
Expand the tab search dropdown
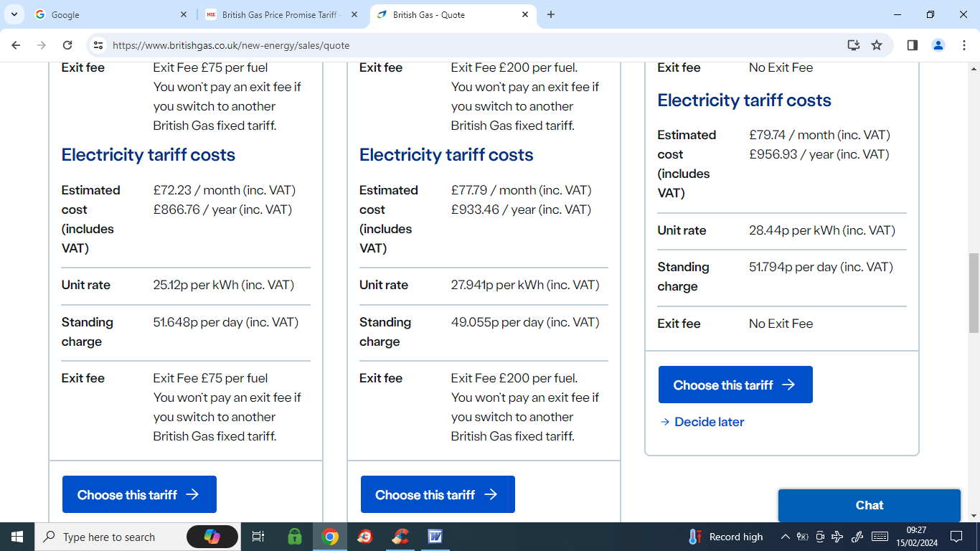pos(14,14)
